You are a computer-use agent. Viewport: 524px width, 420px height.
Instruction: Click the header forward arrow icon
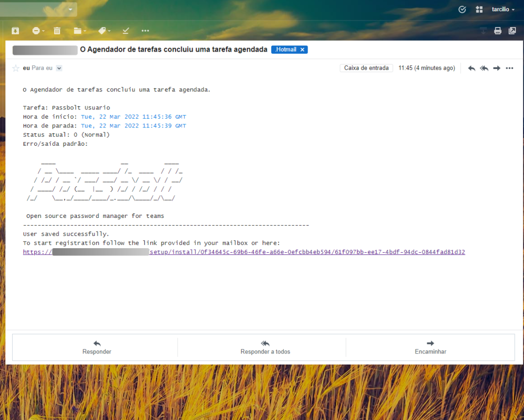(496, 68)
